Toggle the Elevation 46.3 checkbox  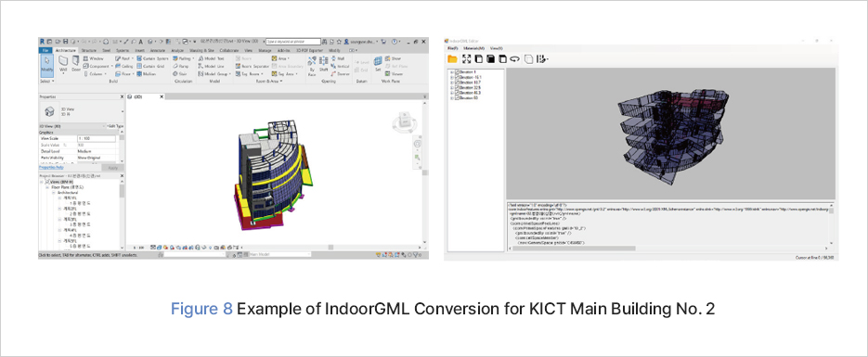(x=457, y=93)
